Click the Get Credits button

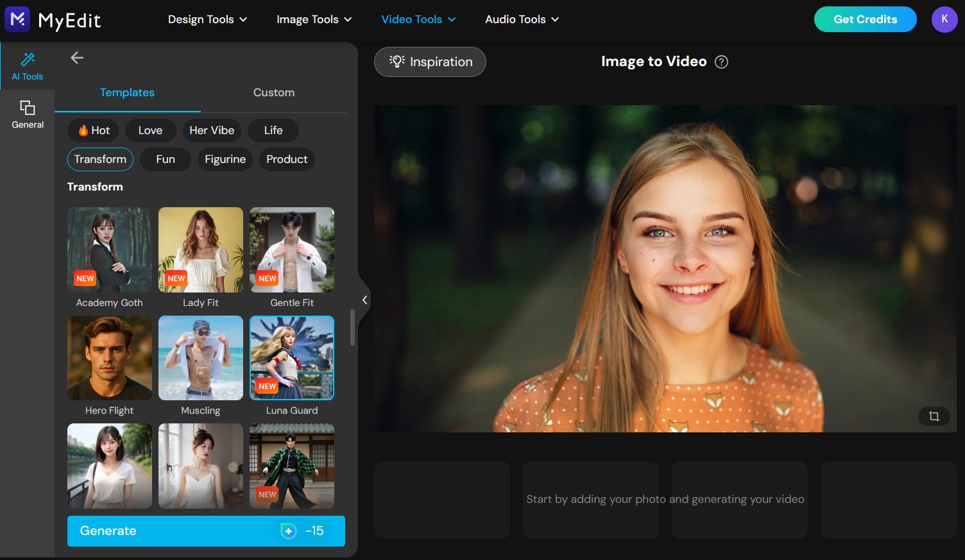(866, 19)
